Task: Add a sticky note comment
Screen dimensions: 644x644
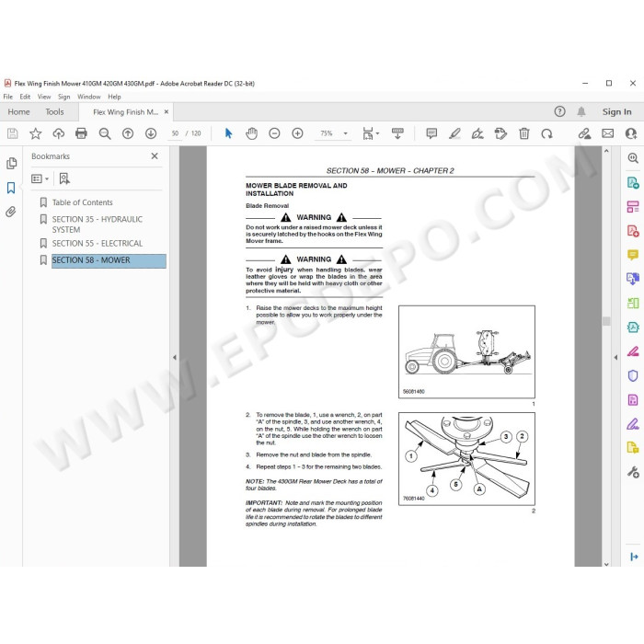Action: pos(431,133)
